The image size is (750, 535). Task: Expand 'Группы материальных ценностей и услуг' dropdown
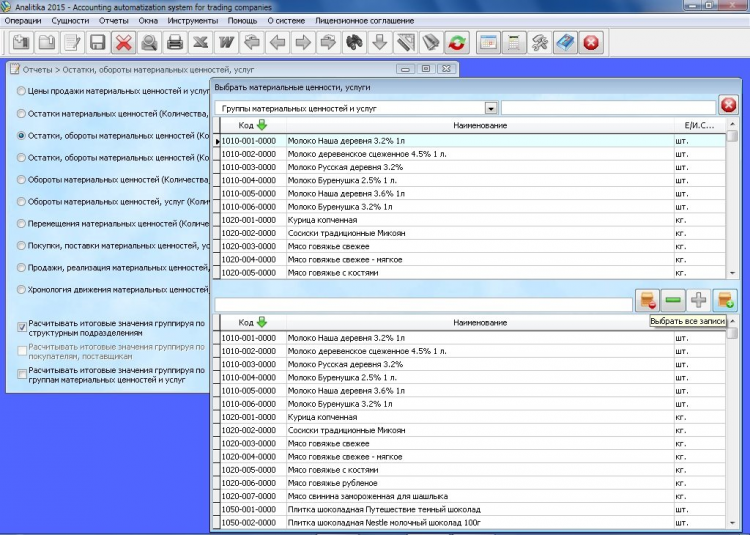490,108
